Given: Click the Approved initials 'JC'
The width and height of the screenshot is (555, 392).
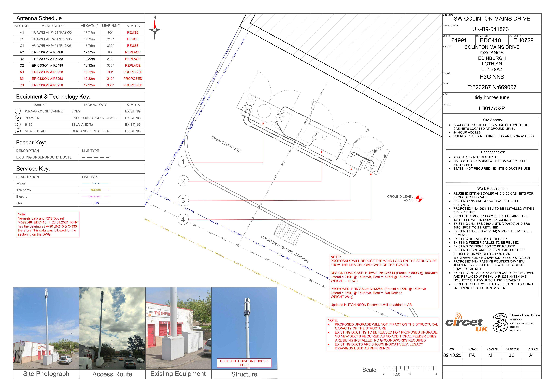Looking at the screenshot, I should click(x=512, y=355).
